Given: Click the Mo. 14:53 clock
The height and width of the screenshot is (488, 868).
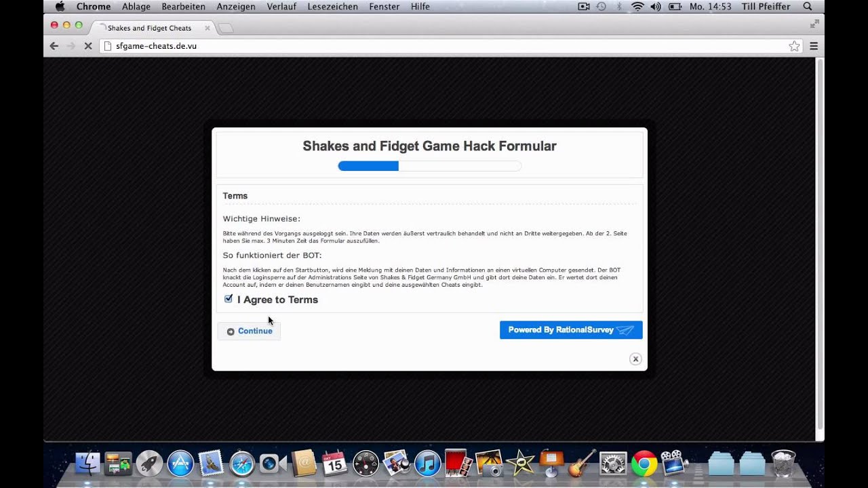Looking at the screenshot, I should 710,6.
